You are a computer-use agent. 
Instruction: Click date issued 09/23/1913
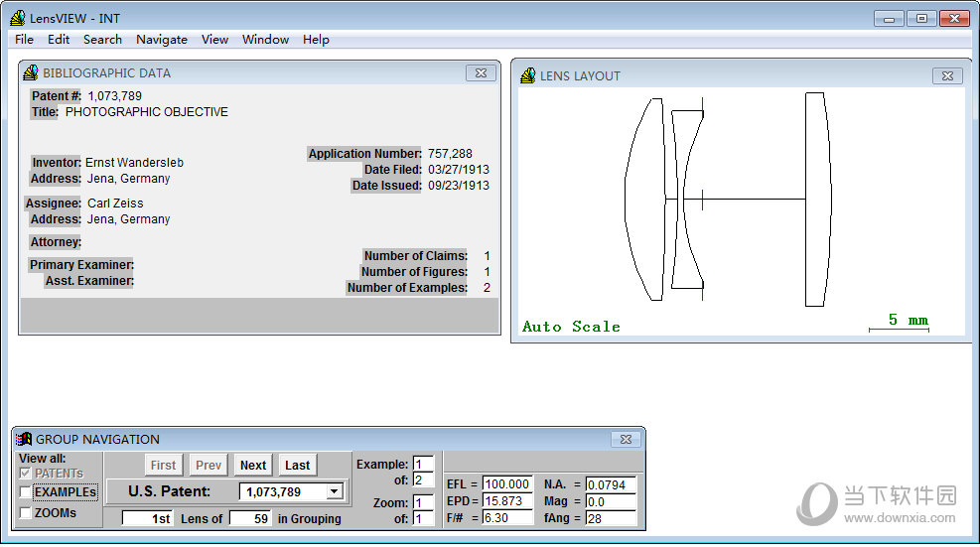pyautogui.click(x=459, y=185)
